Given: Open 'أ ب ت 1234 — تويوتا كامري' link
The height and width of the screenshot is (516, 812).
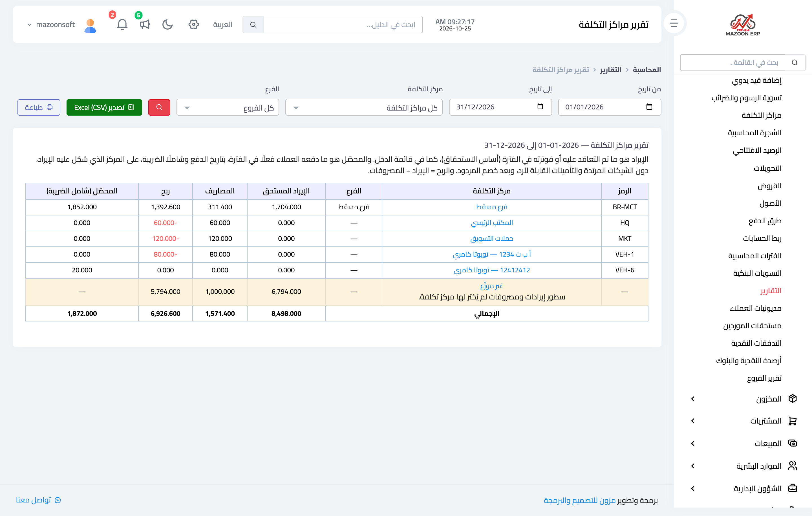Looking at the screenshot, I should 491,254.
